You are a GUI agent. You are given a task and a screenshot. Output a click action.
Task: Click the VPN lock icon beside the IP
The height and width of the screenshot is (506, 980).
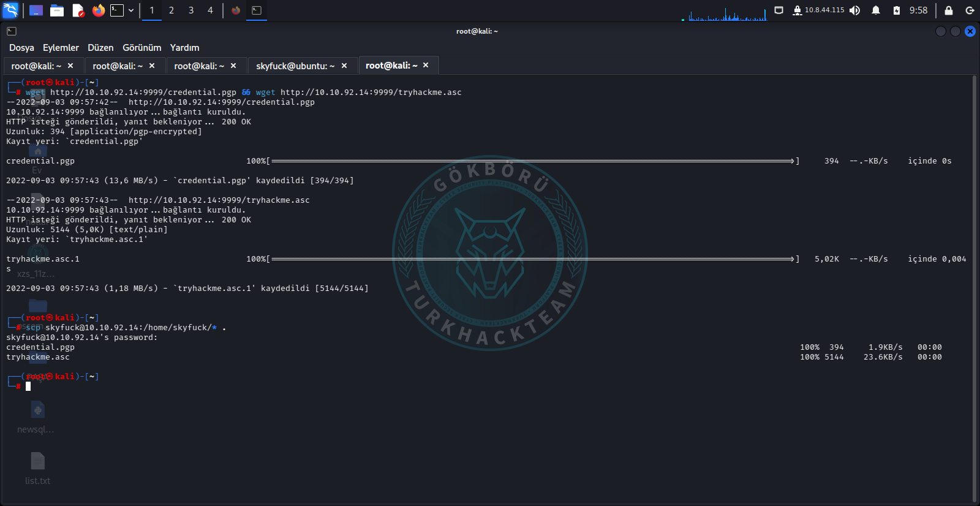pos(797,10)
